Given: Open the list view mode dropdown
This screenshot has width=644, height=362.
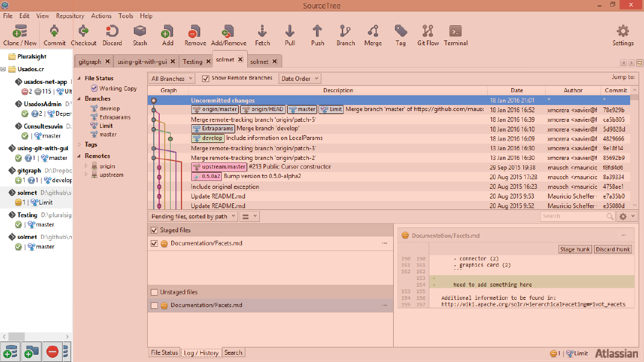Looking at the screenshot, I should pos(249,216).
